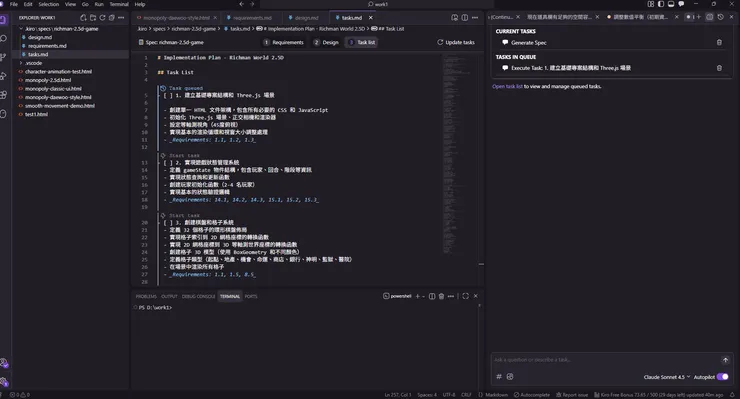Open chat history clock icon
The image size is (740, 399).
point(721,17)
